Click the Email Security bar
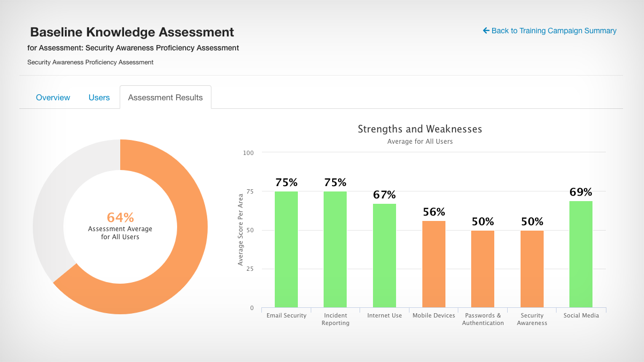The height and width of the screenshot is (362, 644). (287, 249)
